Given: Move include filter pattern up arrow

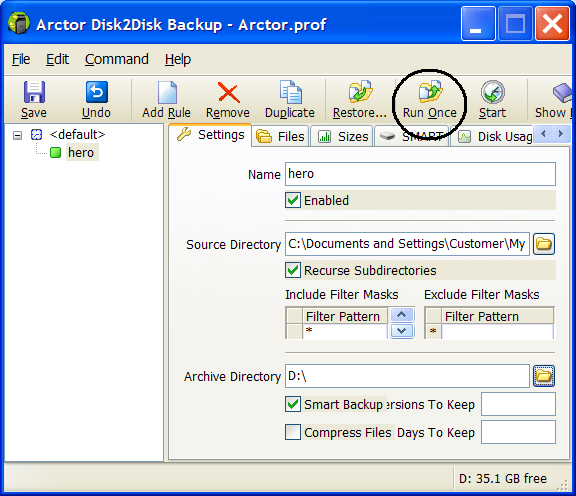Looking at the screenshot, I should click(402, 315).
